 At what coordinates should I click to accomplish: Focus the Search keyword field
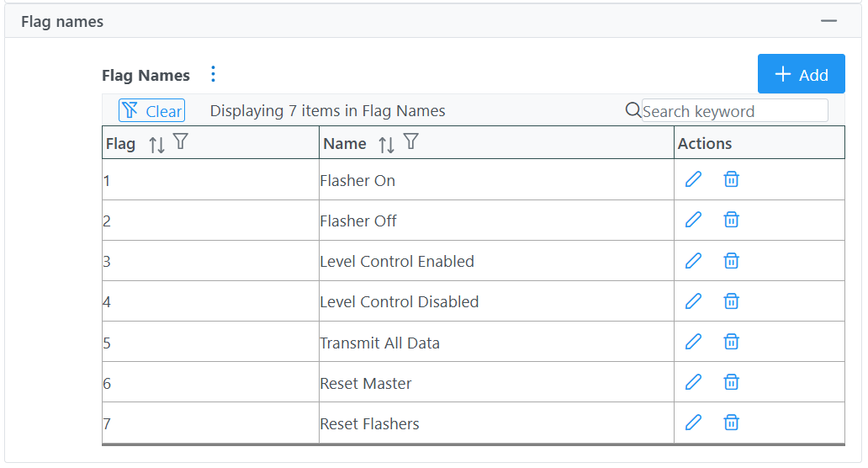734,111
